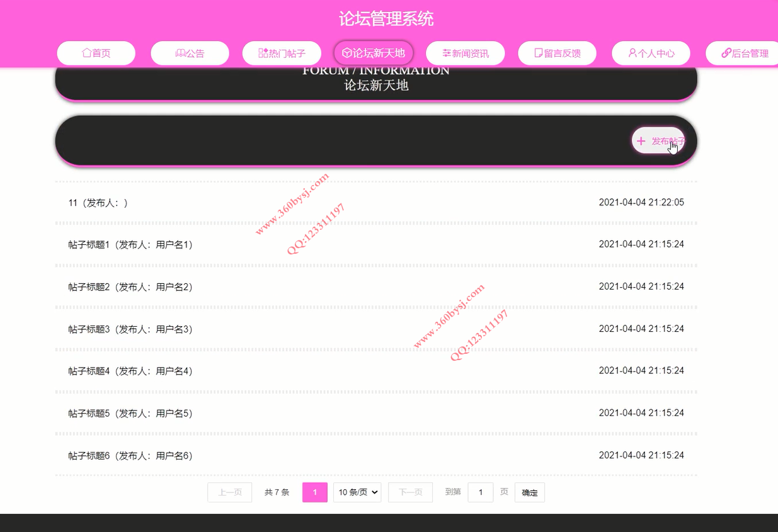Click the sliders icon beside 新闻资讯
This screenshot has width=778, height=532.
pyautogui.click(x=447, y=53)
